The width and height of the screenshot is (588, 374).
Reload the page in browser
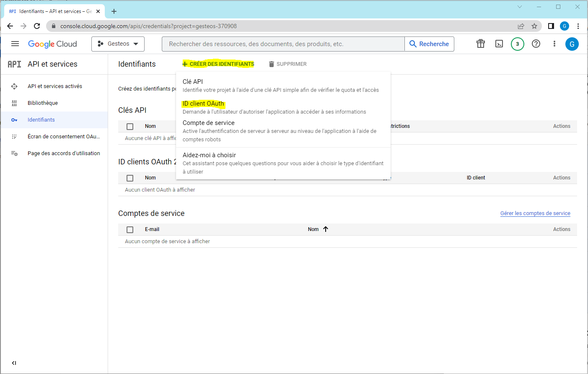pyautogui.click(x=37, y=26)
